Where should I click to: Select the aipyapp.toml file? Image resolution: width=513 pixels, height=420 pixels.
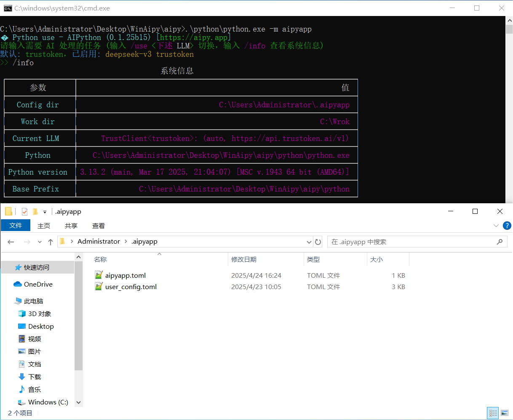click(126, 275)
